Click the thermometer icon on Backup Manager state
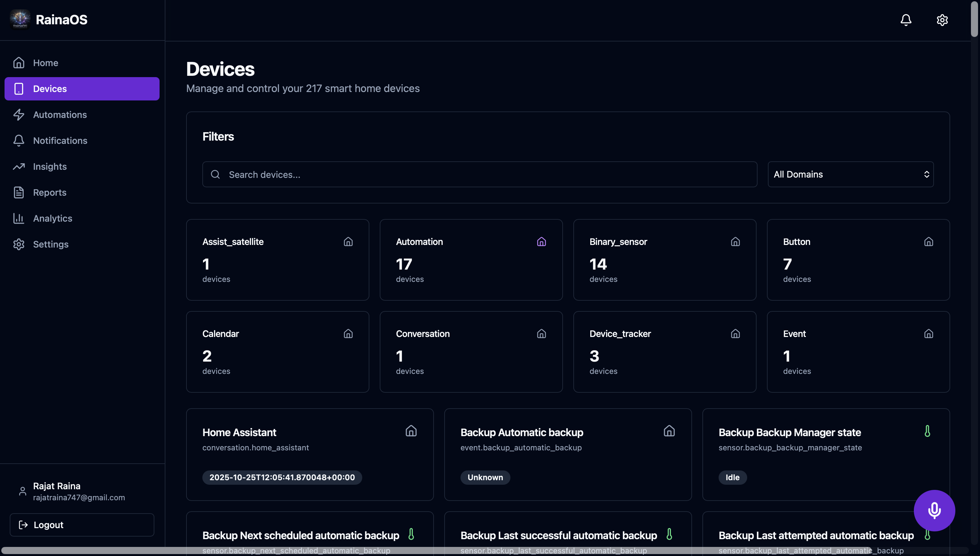The image size is (980, 556). point(927,431)
